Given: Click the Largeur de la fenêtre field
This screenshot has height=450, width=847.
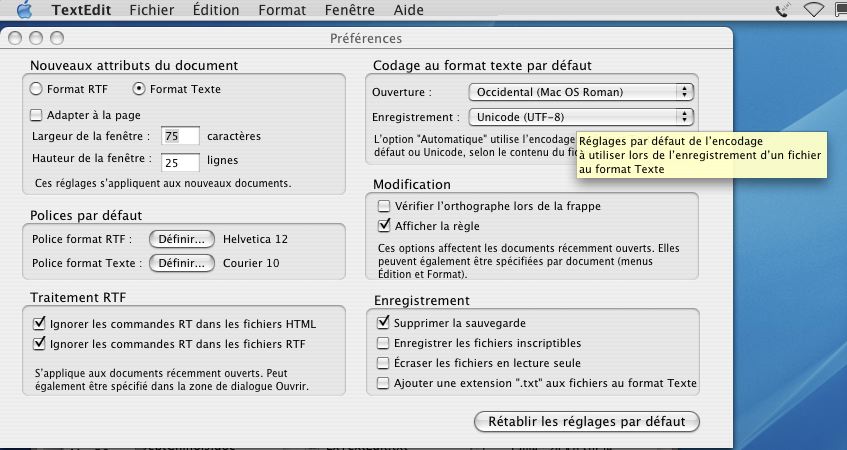Looking at the screenshot, I should click(x=180, y=135).
